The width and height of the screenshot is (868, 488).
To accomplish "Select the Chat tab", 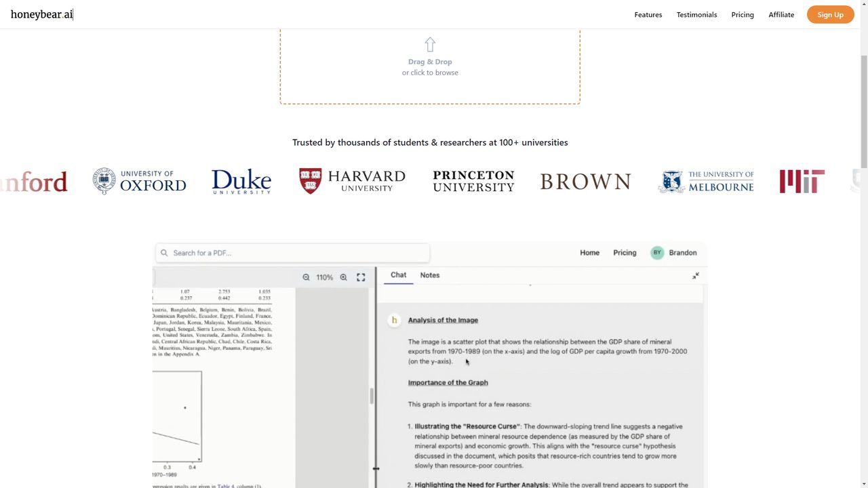I will point(399,275).
